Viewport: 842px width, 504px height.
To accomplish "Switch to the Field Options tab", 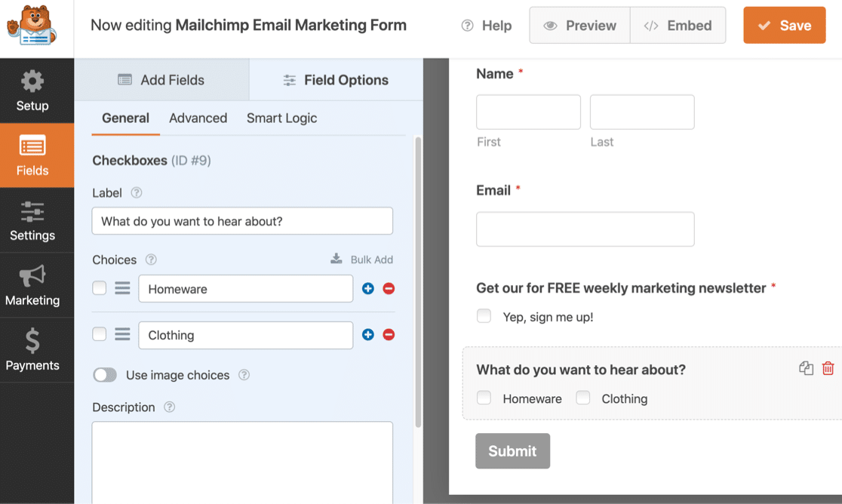I will [x=336, y=80].
